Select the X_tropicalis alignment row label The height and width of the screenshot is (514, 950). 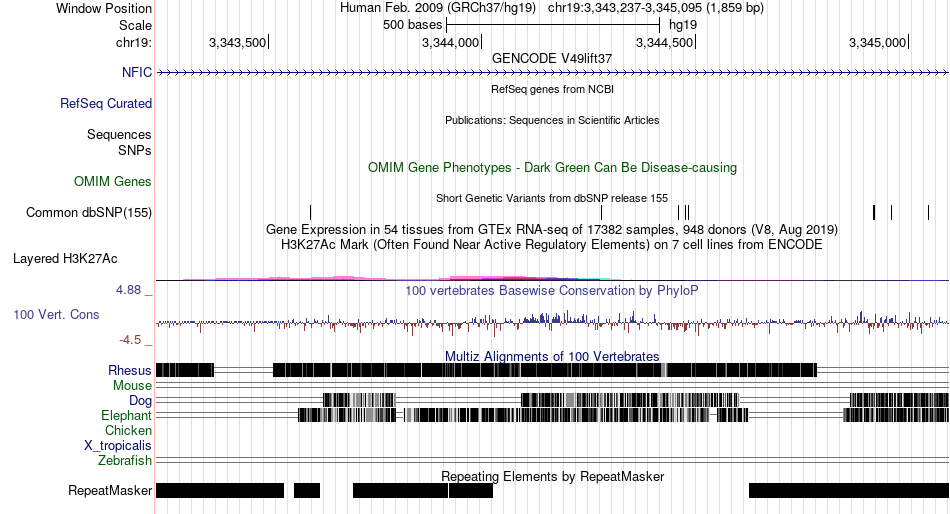[118, 446]
